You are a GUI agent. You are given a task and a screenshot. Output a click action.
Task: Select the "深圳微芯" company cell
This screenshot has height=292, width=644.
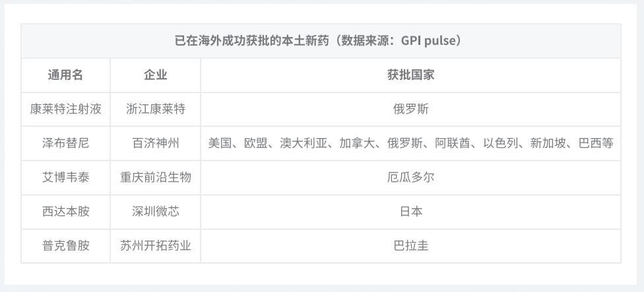(x=155, y=211)
